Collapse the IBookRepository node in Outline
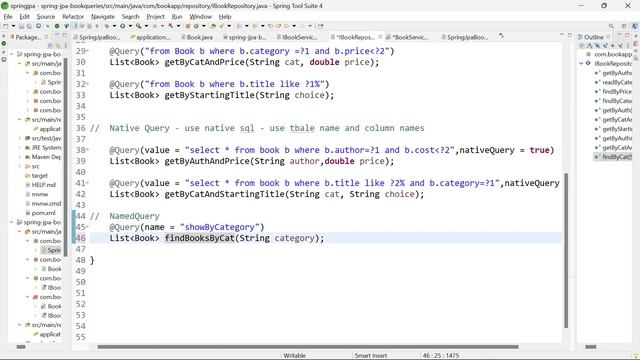Viewport: 640px width, 360px height. click(581, 63)
